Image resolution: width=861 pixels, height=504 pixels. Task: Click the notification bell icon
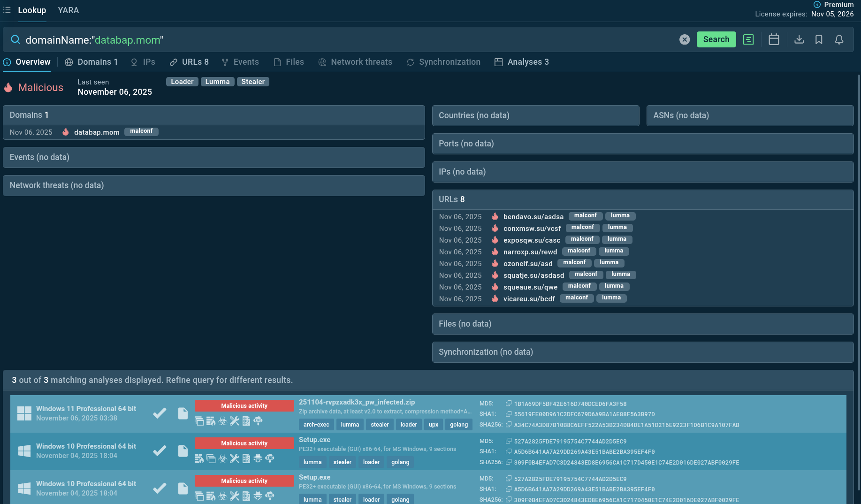click(839, 39)
